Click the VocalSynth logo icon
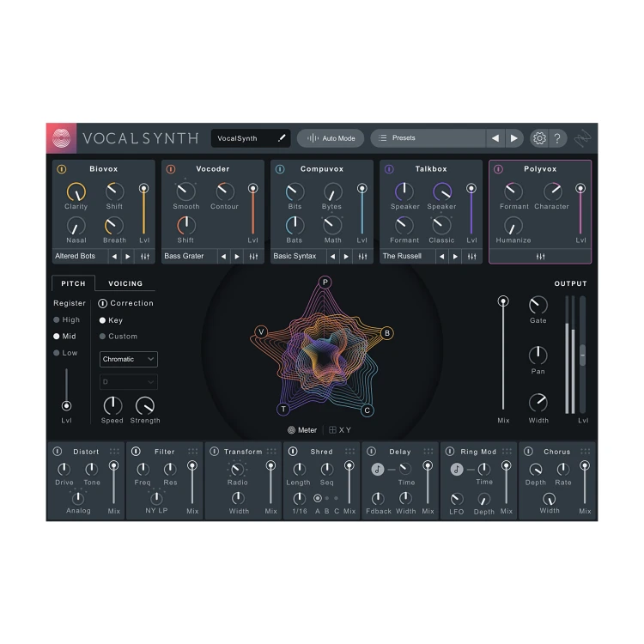Screen dimensions: 644x644 [x=61, y=138]
